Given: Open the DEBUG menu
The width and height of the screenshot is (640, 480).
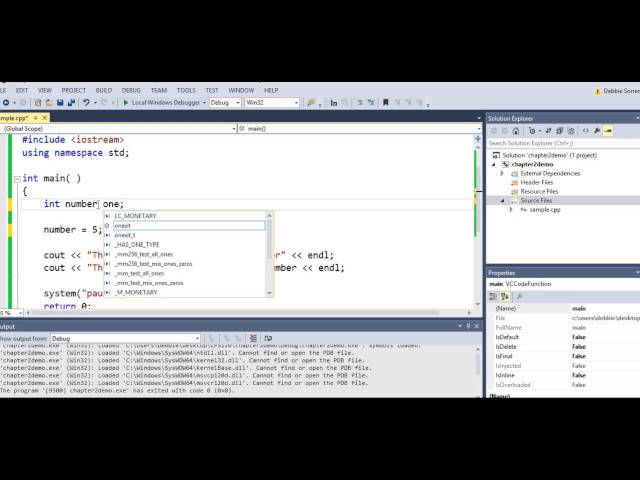Looking at the screenshot, I should point(131,90).
